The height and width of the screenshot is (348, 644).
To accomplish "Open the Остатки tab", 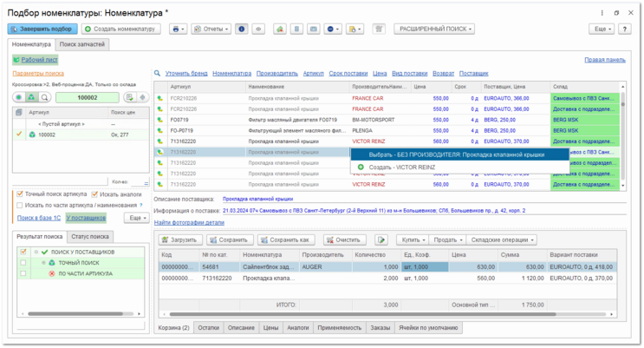I will click(208, 328).
